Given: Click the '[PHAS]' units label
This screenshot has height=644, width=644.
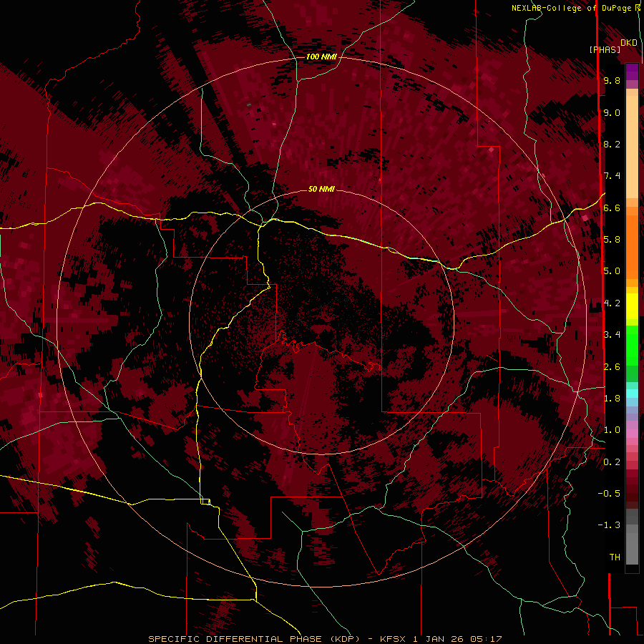Looking at the screenshot, I should tap(605, 49).
